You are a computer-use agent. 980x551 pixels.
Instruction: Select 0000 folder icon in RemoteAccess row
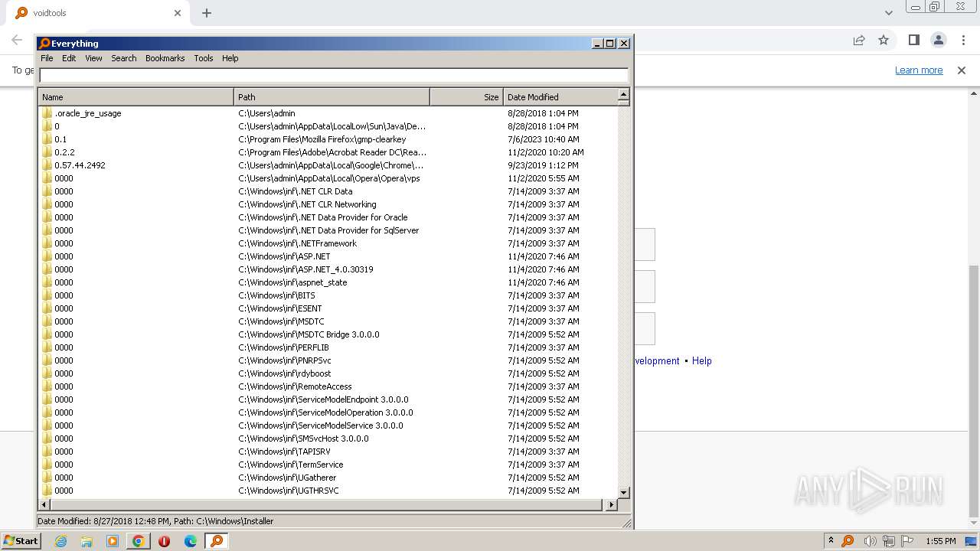tap(47, 386)
